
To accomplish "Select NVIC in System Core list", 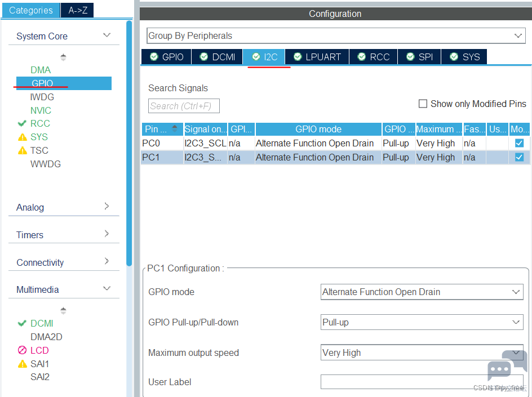I will [x=41, y=110].
